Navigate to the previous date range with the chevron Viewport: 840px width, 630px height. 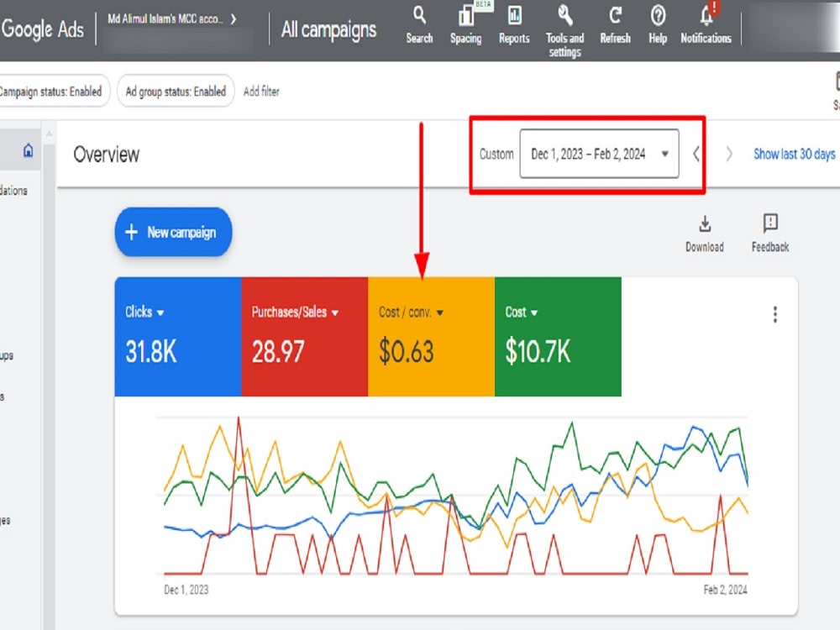696,154
